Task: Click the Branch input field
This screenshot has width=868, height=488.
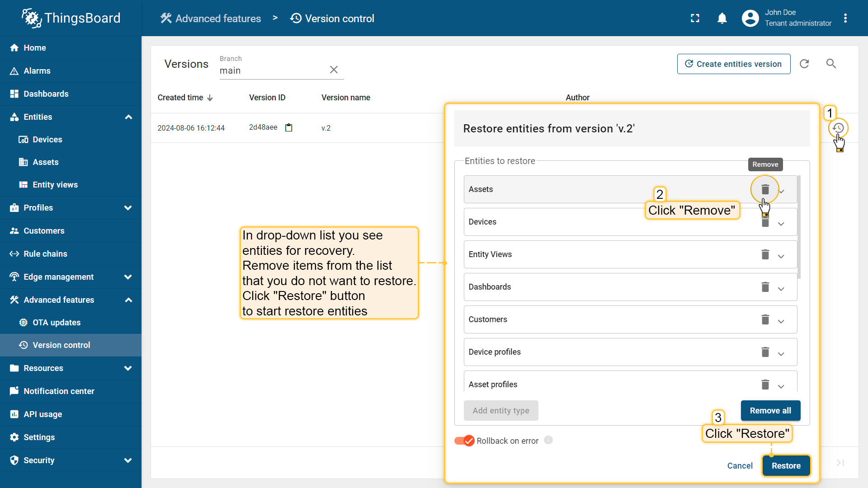Action: pos(271,70)
